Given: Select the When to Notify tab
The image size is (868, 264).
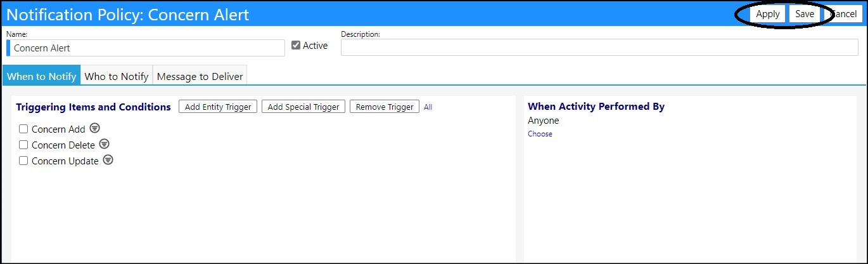Looking at the screenshot, I should pos(42,76).
